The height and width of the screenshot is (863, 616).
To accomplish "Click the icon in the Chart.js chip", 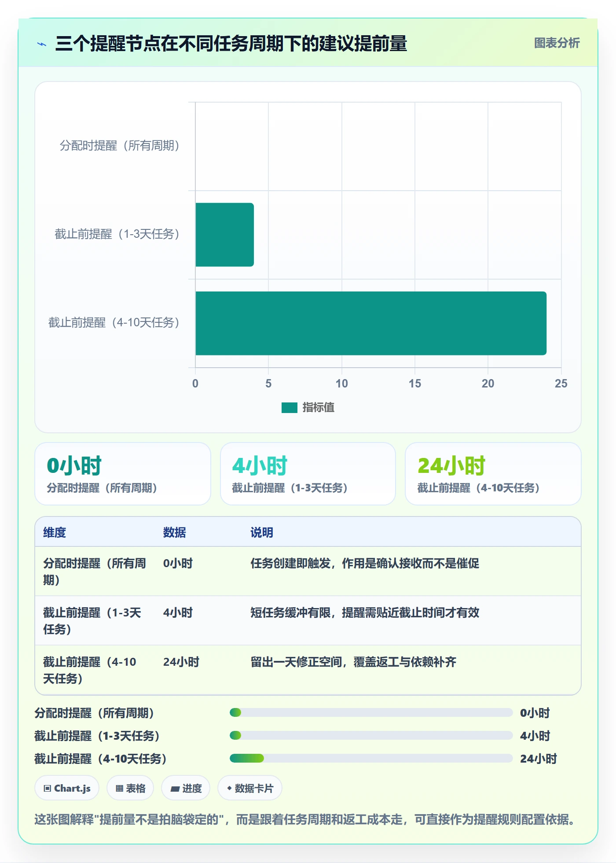I will click(x=48, y=789).
